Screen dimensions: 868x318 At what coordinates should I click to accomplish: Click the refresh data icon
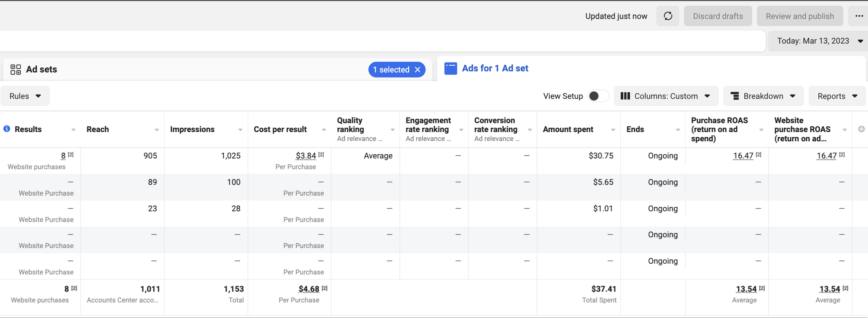click(668, 16)
